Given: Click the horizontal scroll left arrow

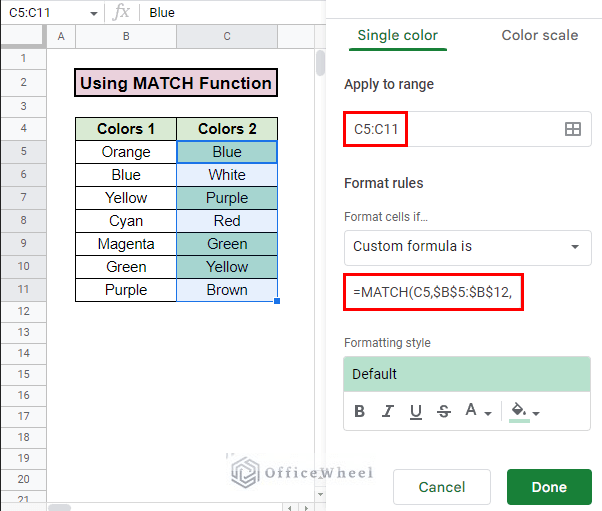Looking at the screenshot, I should point(290,508).
